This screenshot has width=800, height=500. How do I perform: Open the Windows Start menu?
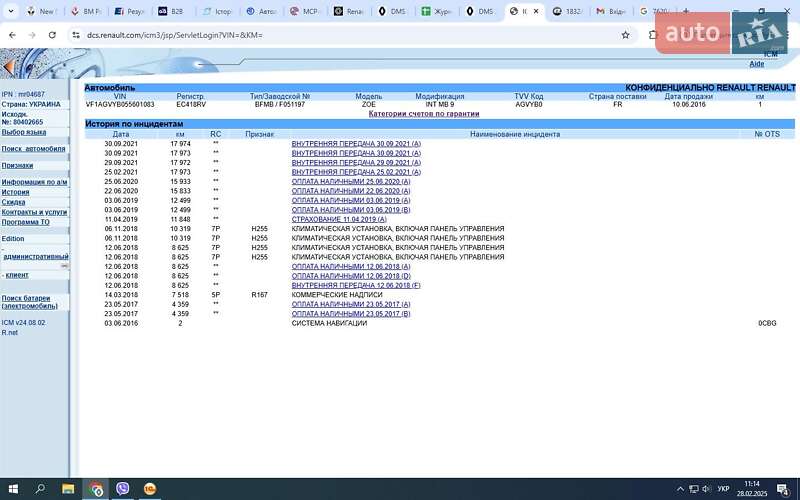tap(14, 489)
